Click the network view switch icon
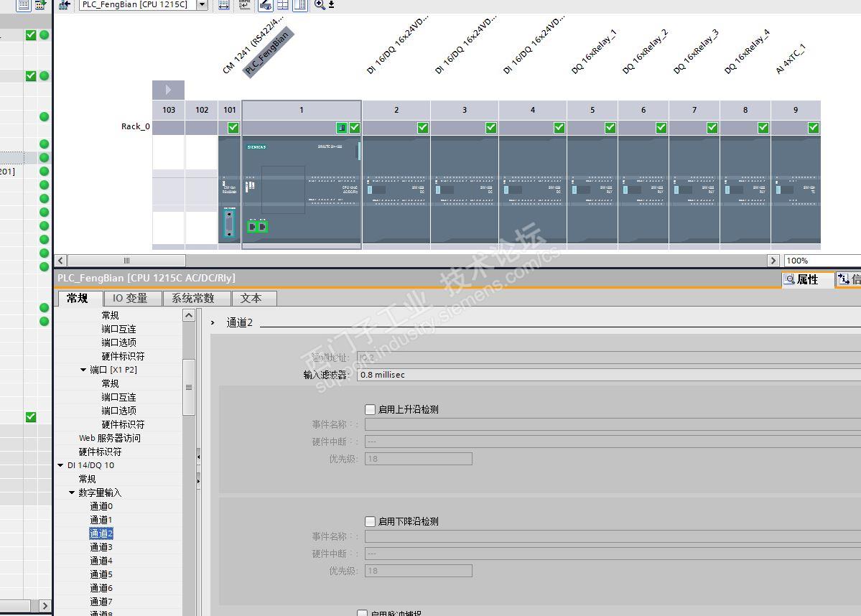 click(65, 5)
